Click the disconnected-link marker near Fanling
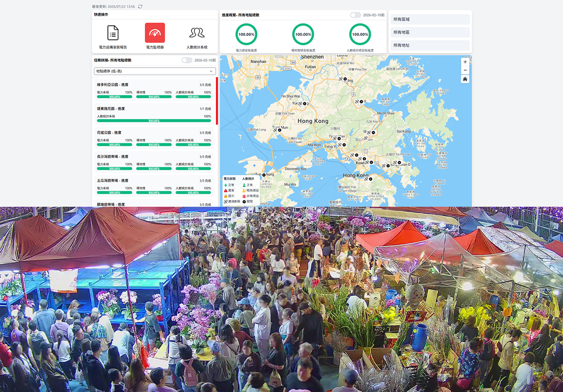This screenshot has height=392, width=563. (340, 79)
